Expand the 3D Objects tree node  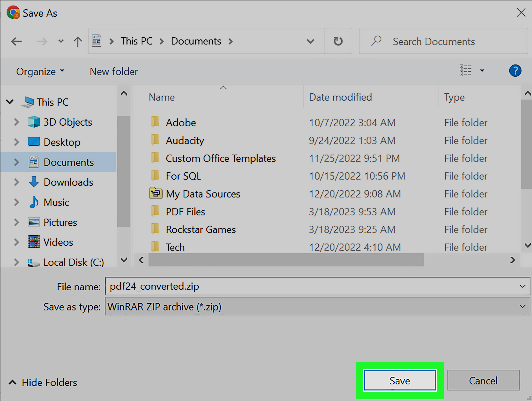16,122
